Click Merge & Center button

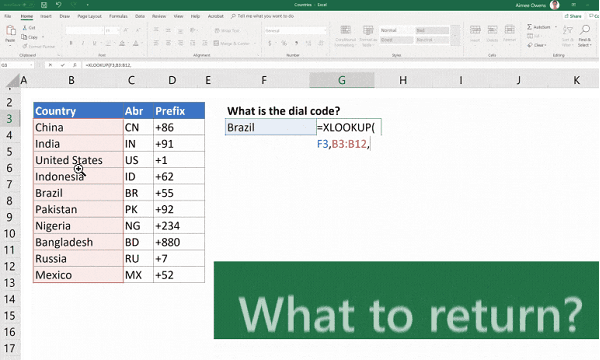pos(232,43)
